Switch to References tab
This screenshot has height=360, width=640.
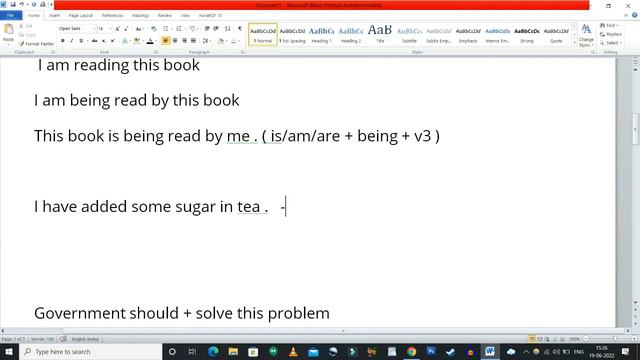point(112,16)
